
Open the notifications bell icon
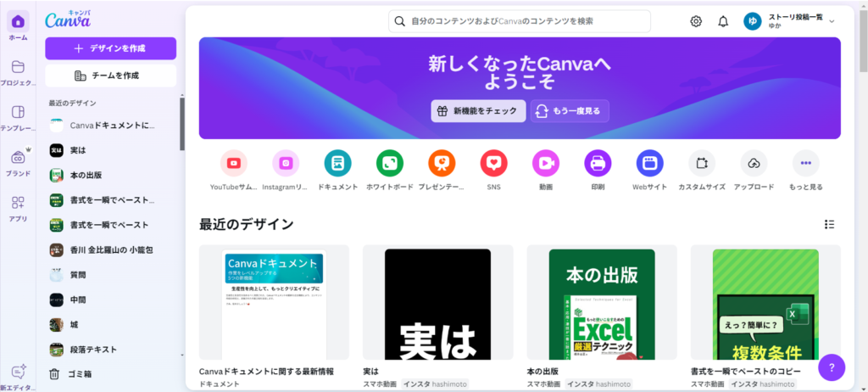[723, 21]
